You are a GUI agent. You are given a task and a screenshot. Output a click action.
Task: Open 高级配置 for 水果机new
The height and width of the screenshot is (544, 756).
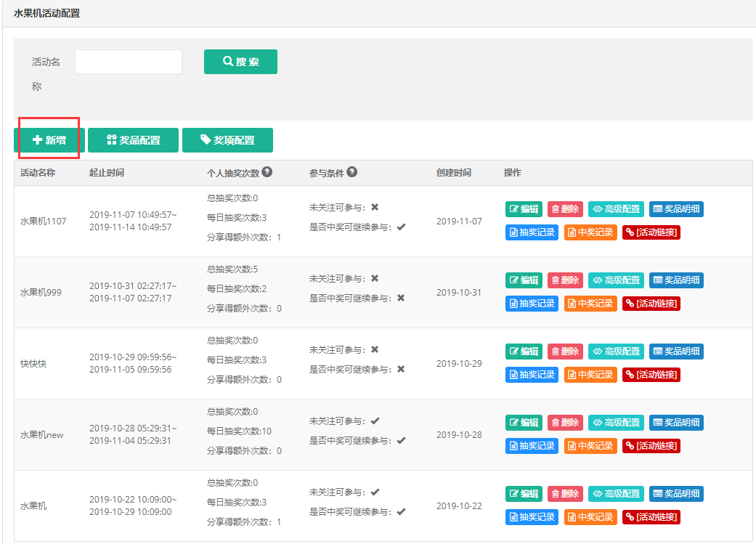coord(616,423)
